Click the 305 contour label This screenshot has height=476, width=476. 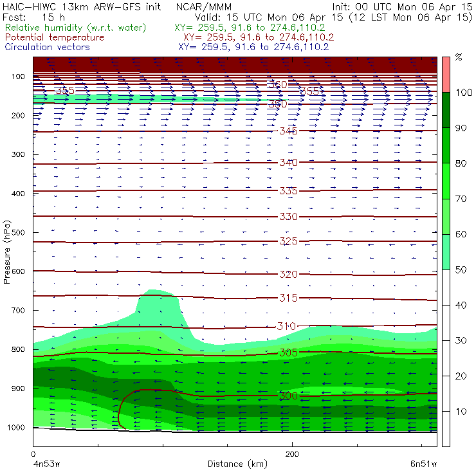[288, 352]
